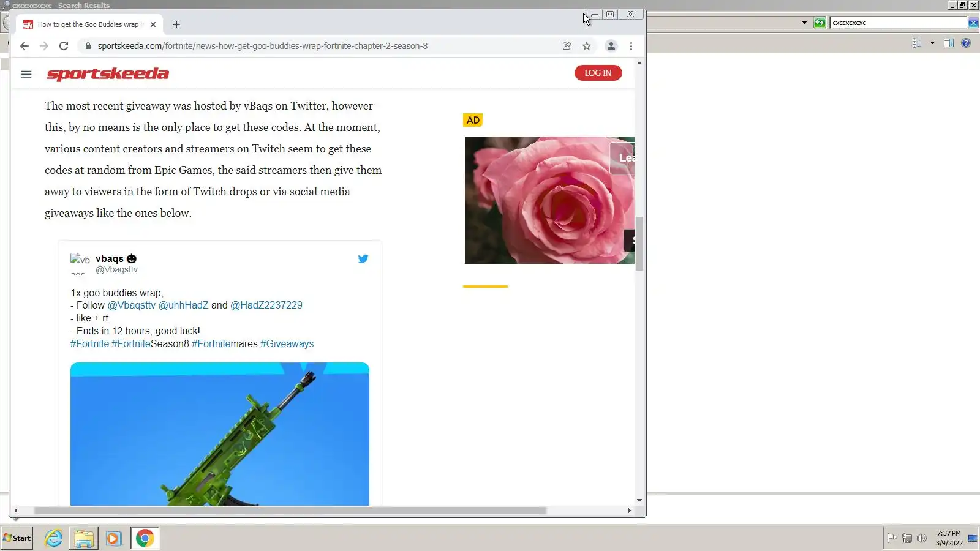Screen dimensions: 980x551
Task: Click the page scroll down arrow
Action: click(x=639, y=500)
